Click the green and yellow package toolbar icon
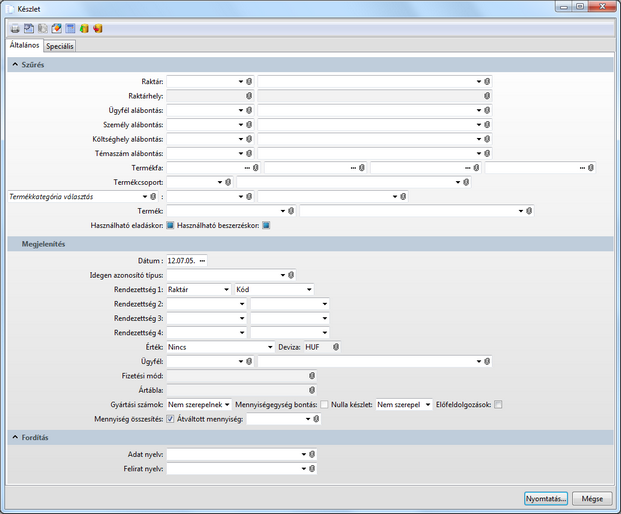This screenshot has width=621, height=514. click(x=84, y=28)
